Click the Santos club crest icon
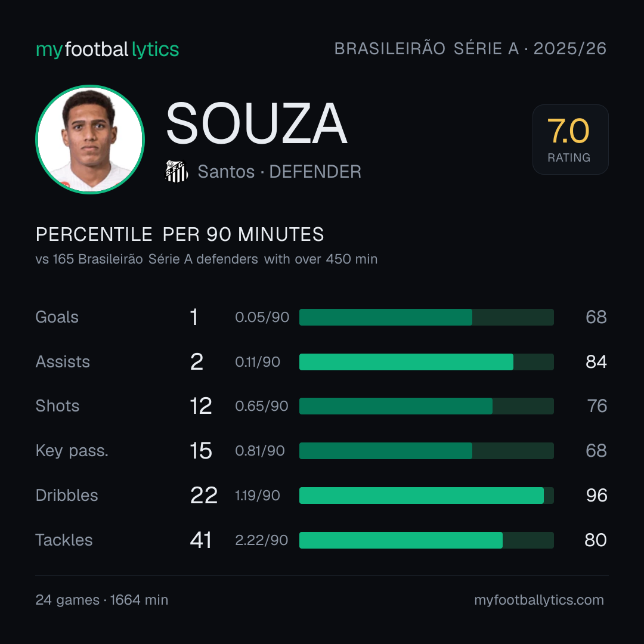This screenshot has width=644, height=644. (x=177, y=171)
